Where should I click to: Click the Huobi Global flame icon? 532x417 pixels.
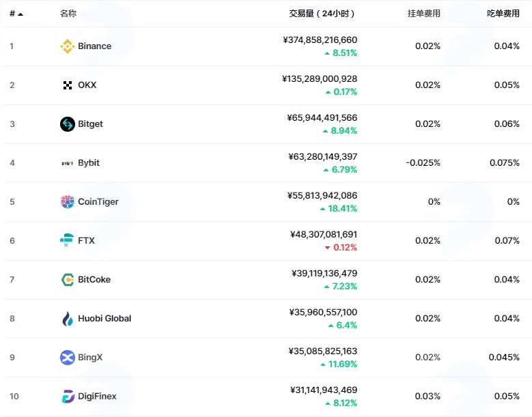point(68,319)
